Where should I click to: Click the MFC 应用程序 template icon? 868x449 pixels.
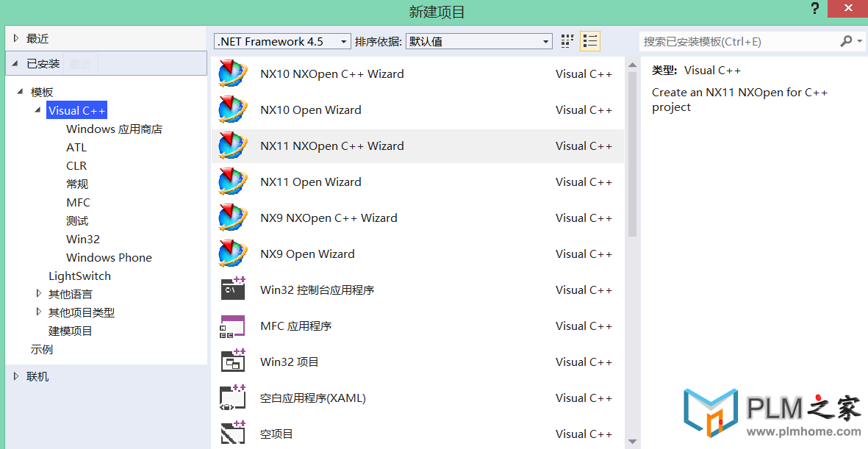coord(232,326)
